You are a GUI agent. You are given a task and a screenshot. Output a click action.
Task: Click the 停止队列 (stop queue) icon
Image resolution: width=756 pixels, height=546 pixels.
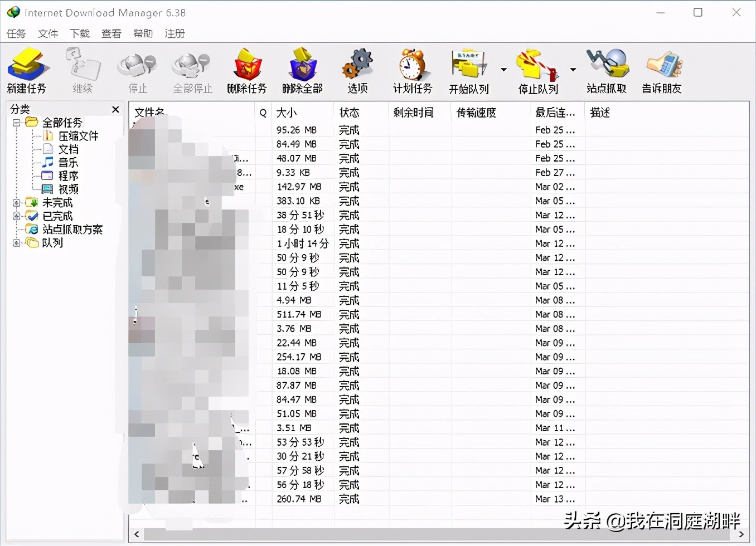point(538,71)
